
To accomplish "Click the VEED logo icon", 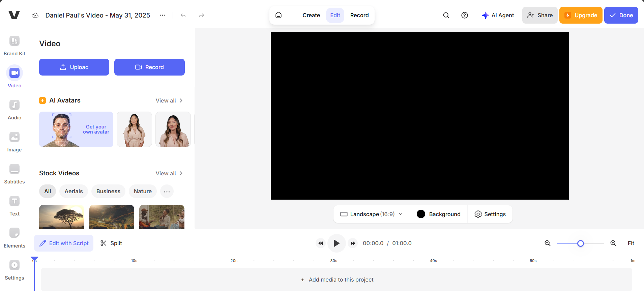I will tap(14, 15).
